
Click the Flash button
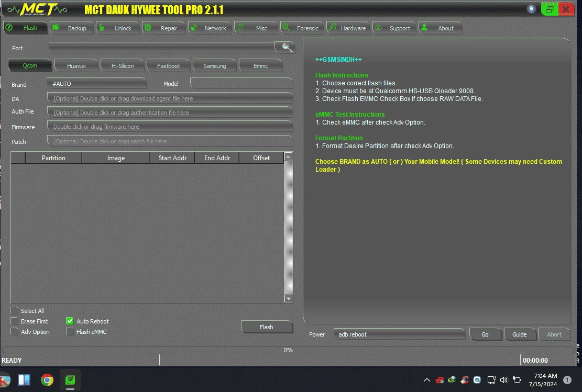tap(267, 327)
